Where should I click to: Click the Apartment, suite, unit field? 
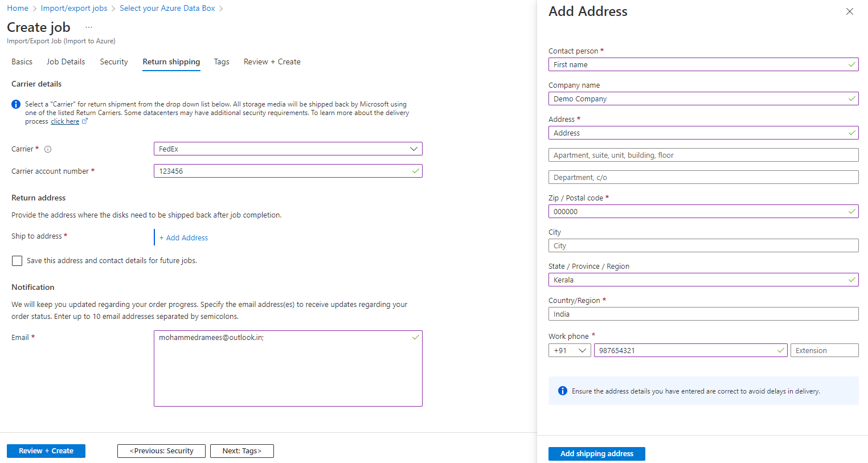pyautogui.click(x=703, y=155)
